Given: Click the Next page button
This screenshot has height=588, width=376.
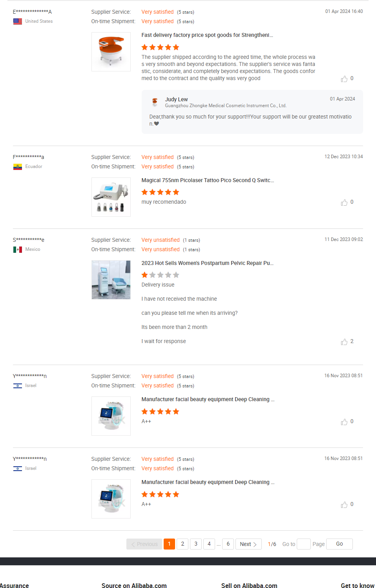Looking at the screenshot, I should click(248, 544).
